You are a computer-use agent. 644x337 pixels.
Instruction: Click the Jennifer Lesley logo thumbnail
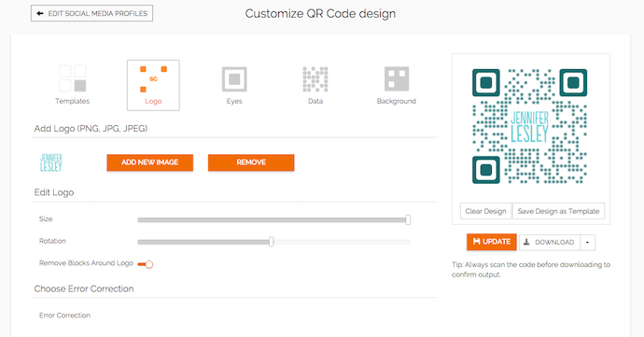51,162
